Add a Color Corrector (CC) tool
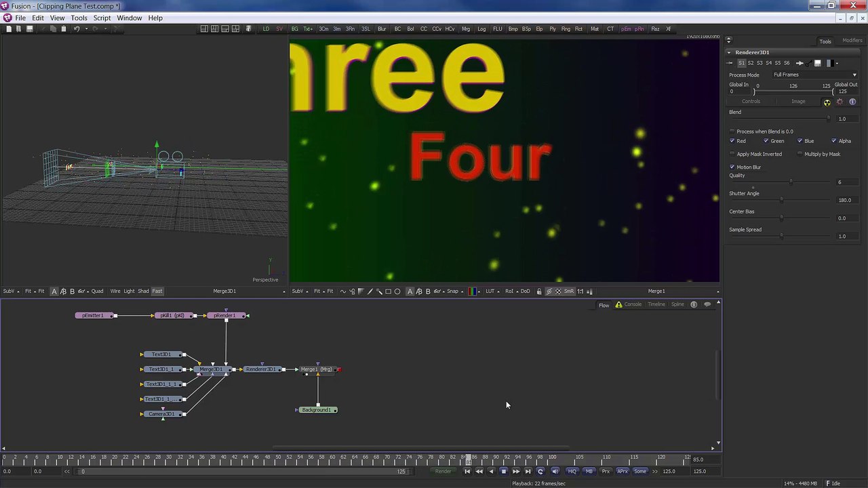This screenshot has height=488, width=868. (424, 29)
